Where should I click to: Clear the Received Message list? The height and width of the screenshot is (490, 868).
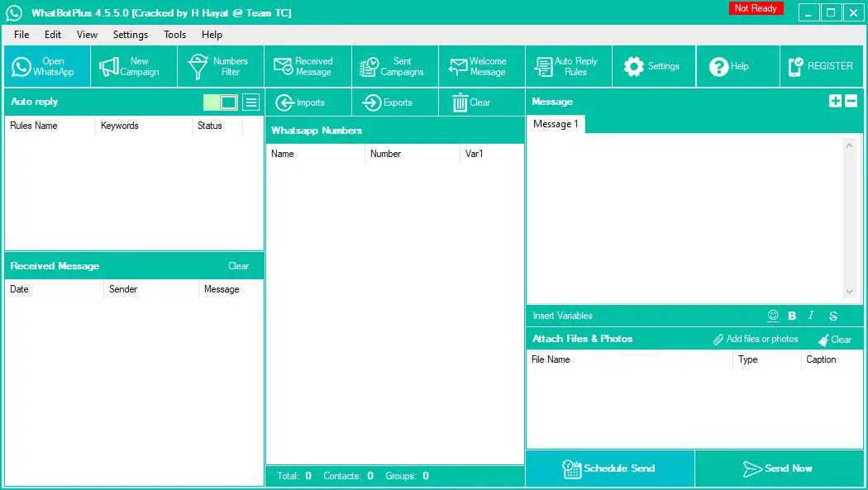(238, 266)
